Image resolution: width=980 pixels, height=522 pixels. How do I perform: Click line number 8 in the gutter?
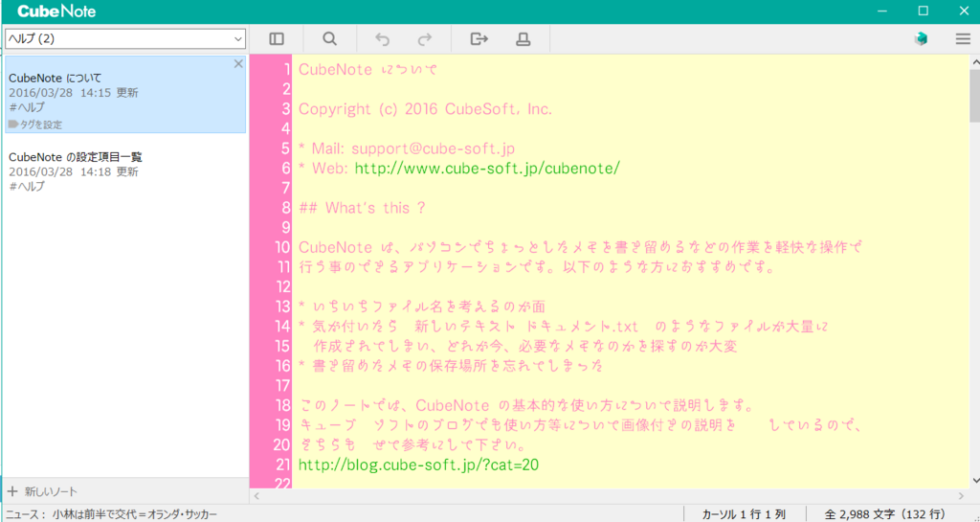(286, 208)
